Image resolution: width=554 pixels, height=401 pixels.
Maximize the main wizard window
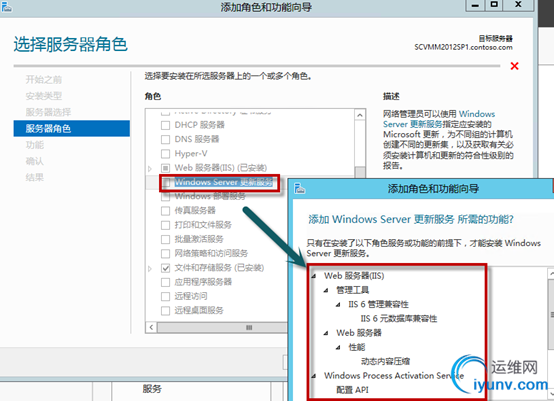pyautogui.click(x=494, y=5)
